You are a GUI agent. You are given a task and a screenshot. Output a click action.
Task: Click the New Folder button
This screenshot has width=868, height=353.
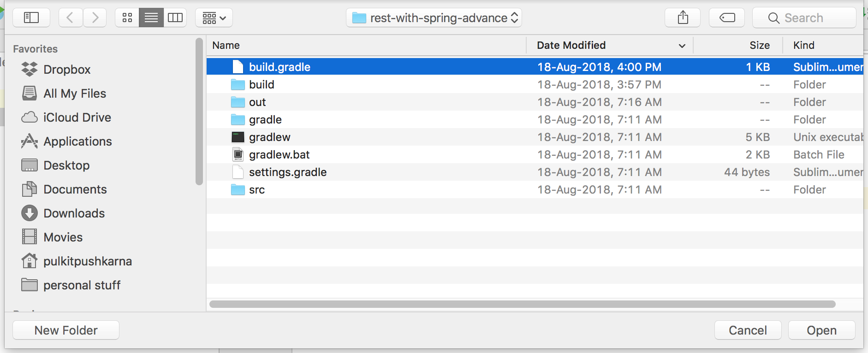coord(66,330)
